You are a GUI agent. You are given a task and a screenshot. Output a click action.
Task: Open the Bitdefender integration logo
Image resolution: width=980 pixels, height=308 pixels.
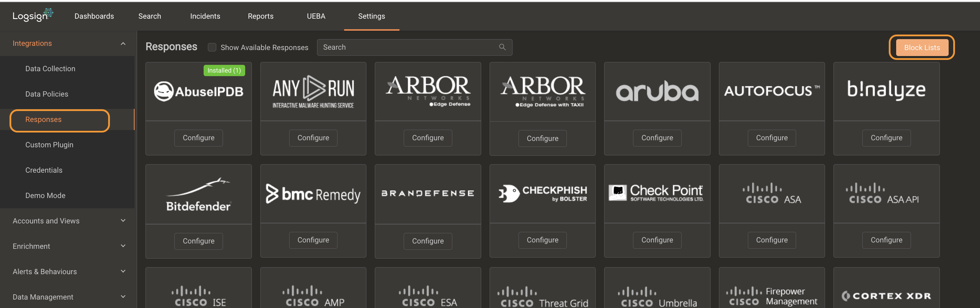click(198, 194)
